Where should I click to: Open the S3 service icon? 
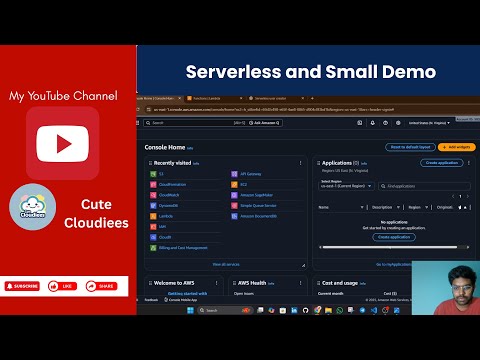(x=153, y=174)
